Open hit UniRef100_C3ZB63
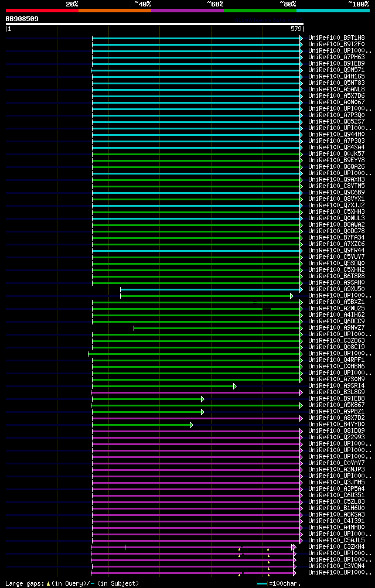Screen dimensions: 375x588 (x=336, y=340)
